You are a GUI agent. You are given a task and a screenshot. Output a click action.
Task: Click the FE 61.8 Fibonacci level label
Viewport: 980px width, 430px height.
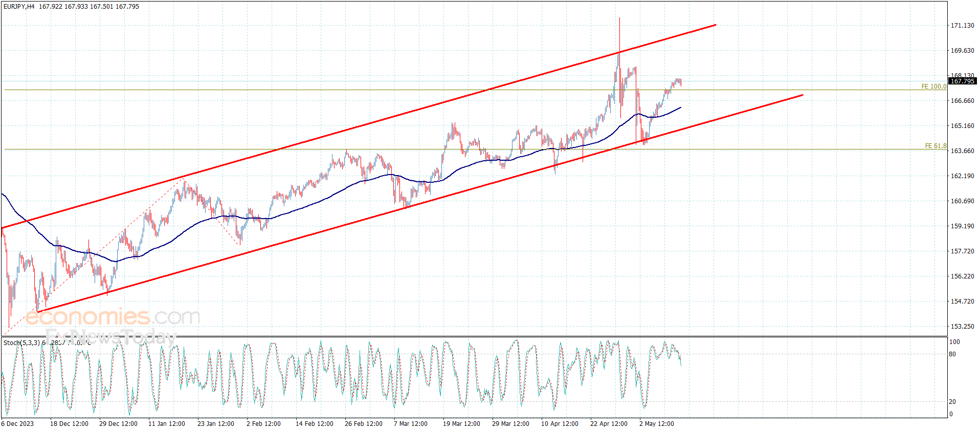click(x=936, y=146)
